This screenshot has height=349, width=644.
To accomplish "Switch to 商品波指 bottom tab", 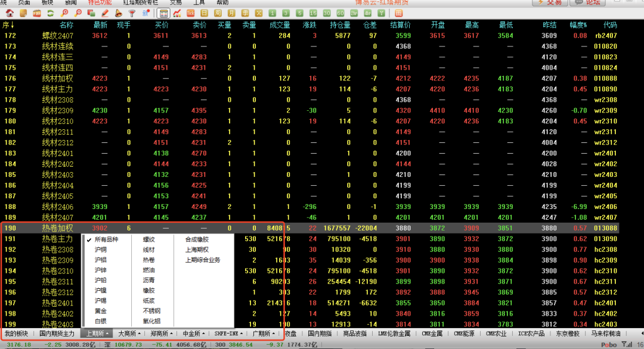I will pyautogui.click(x=355, y=334).
